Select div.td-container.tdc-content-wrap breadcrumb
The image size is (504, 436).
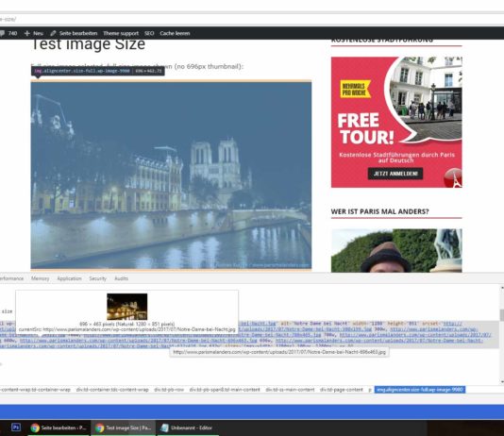[112, 390]
